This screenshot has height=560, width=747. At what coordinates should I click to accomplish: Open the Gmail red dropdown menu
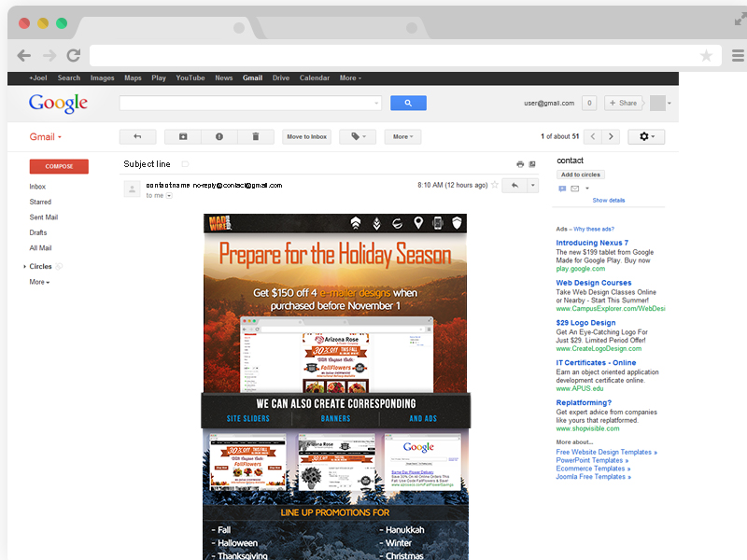point(45,137)
